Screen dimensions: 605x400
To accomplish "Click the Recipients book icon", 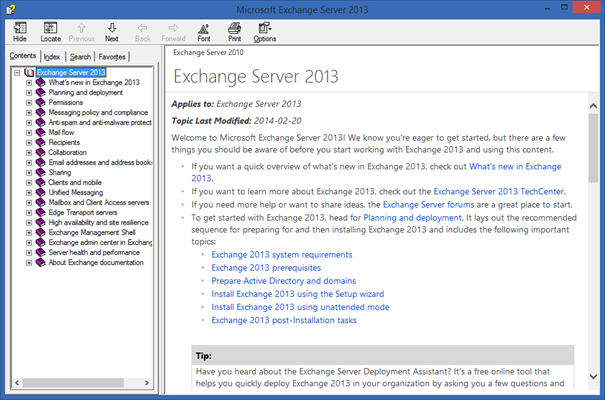I will [41, 141].
